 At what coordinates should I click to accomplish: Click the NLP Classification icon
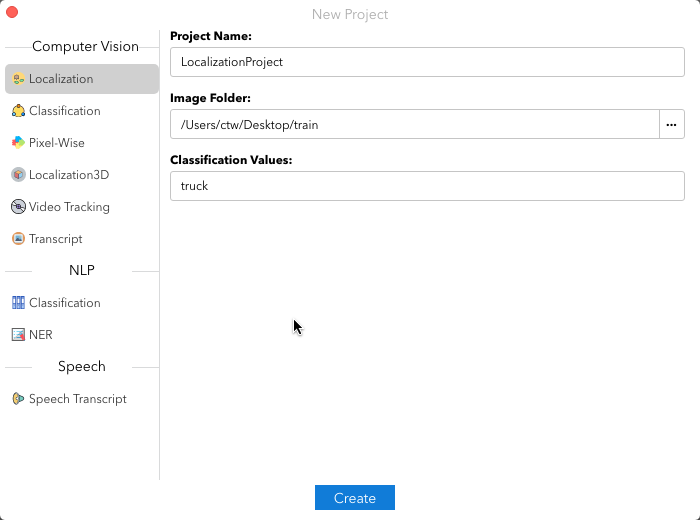[x=18, y=303]
